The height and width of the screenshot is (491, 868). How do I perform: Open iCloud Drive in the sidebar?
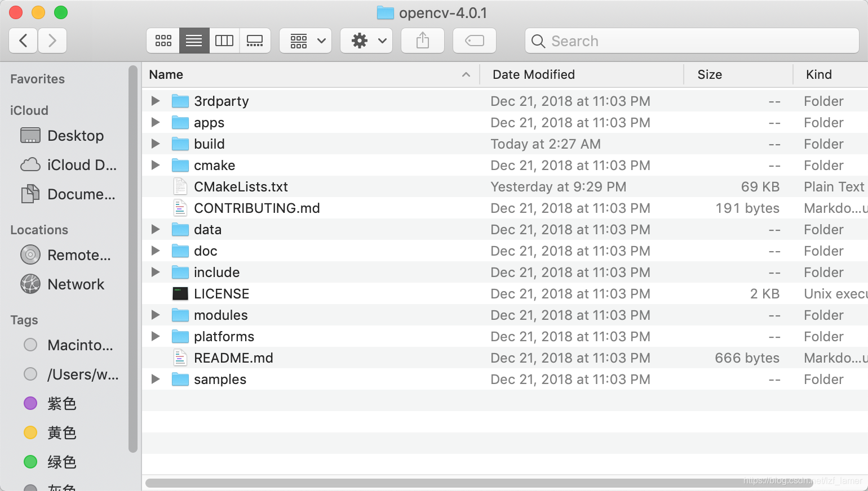69,165
